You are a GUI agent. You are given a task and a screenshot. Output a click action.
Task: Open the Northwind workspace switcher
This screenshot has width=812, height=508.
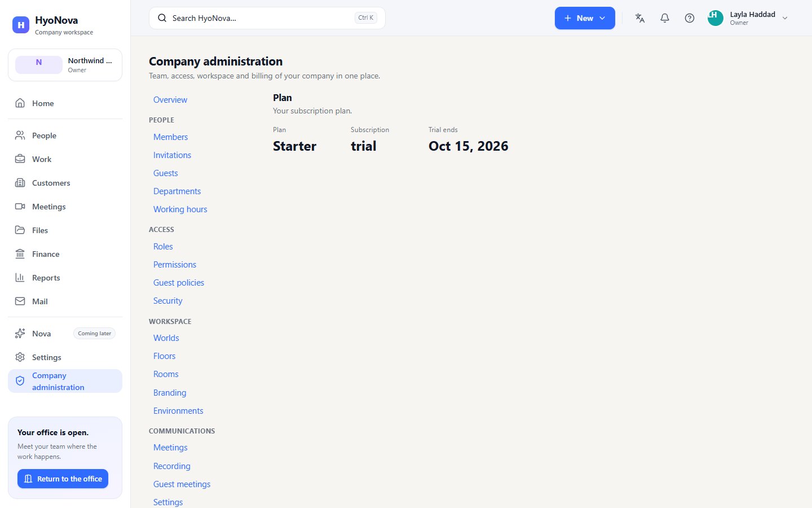click(65, 65)
